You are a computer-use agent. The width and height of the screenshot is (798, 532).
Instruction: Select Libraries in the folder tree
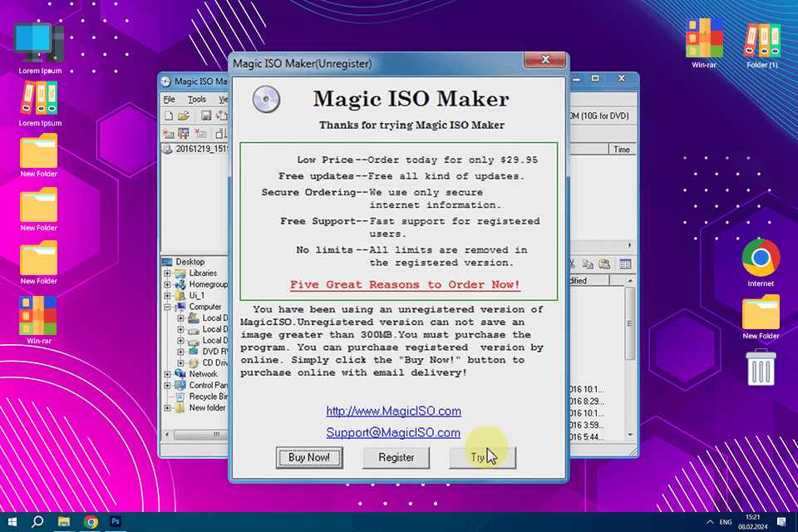[x=203, y=273]
